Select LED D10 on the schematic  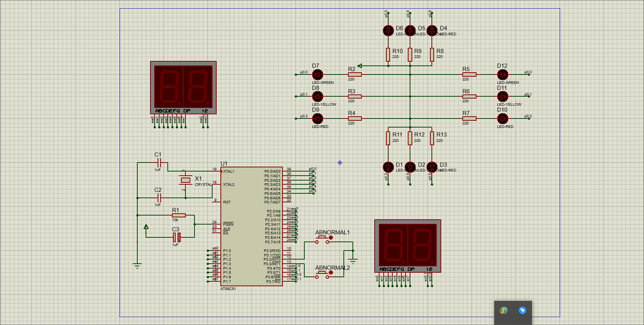pyautogui.click(x=503, y=118)
